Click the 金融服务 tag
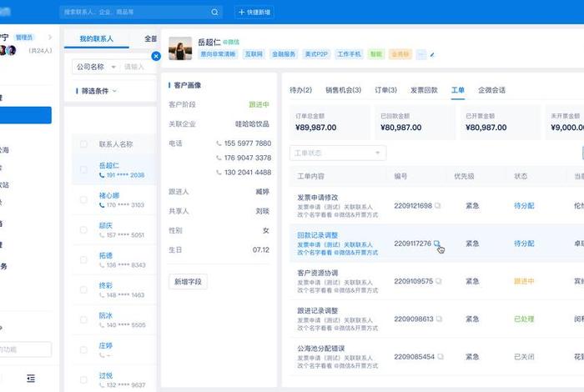The width and height of the screenshot is (584, 392). [284, 54]
